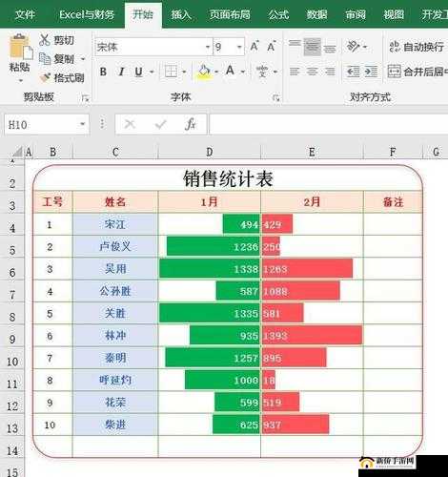Increase indent icon
This screenshot has height=477, width=448.
tap(371, 72)
